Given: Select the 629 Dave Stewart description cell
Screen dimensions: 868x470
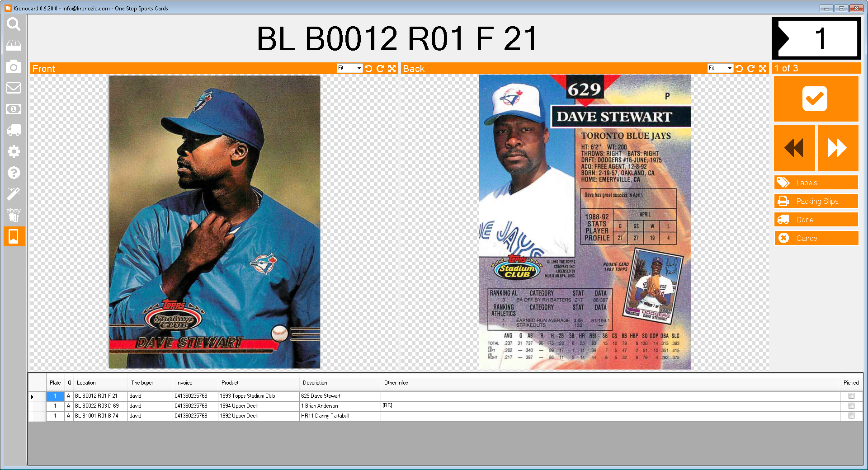Looking at the screenshot, I should click(x=340, y=396).
